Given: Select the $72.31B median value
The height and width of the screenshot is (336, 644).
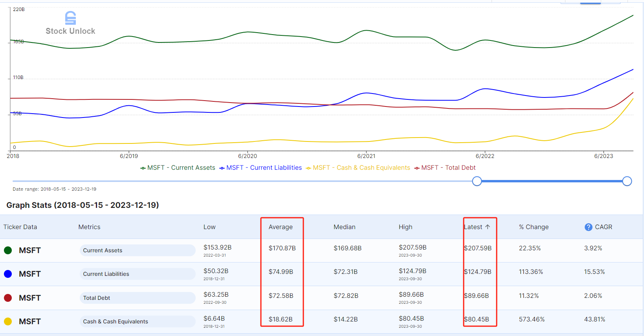Looking at the screenshot, I should tap(345, 272).
